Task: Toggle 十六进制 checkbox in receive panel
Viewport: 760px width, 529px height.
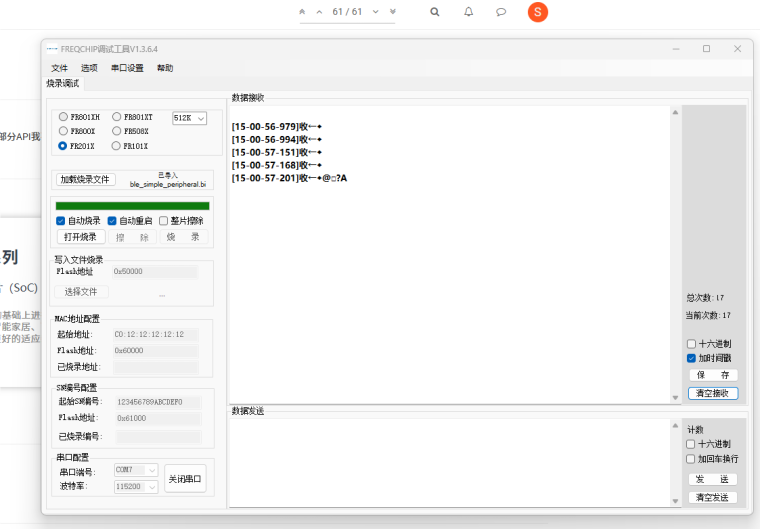Action: point(691,344)
